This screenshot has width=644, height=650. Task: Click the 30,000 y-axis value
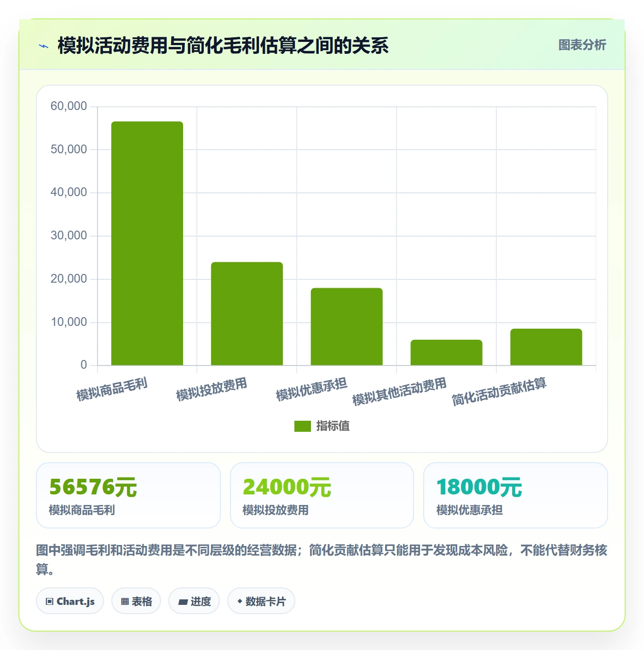pos(69,236)
